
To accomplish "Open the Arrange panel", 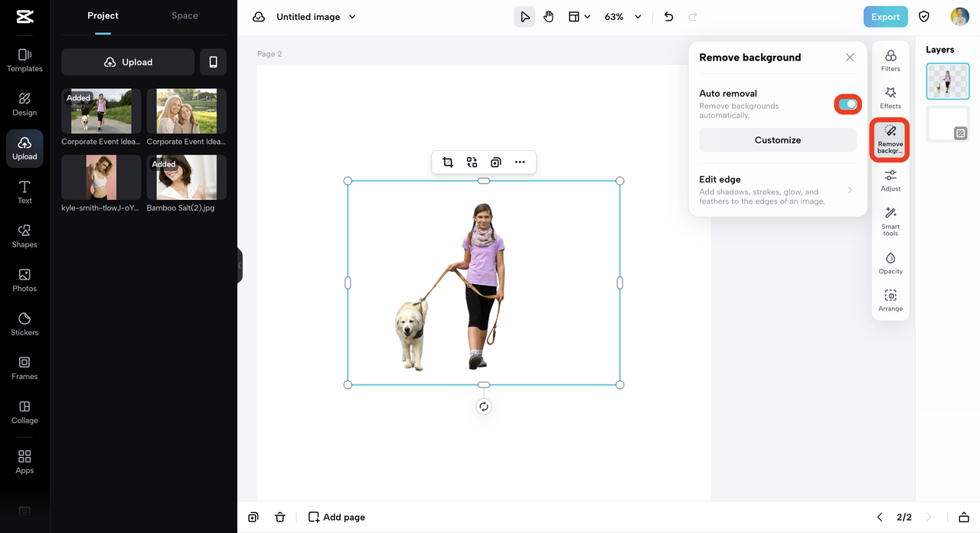I will point(890,300).
